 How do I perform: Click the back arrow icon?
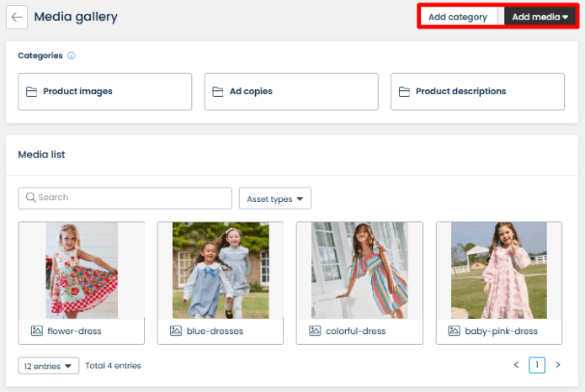17,17
